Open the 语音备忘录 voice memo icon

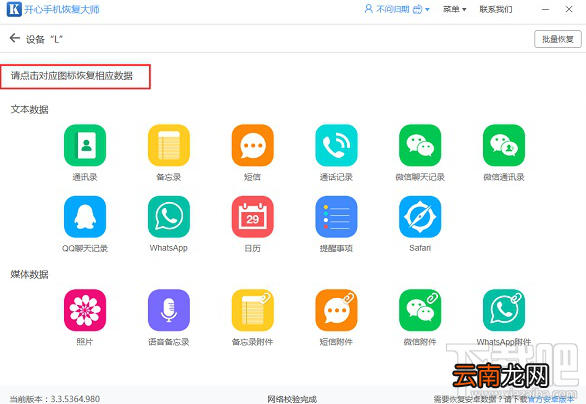pyautogui.click(x=169, y=310)
